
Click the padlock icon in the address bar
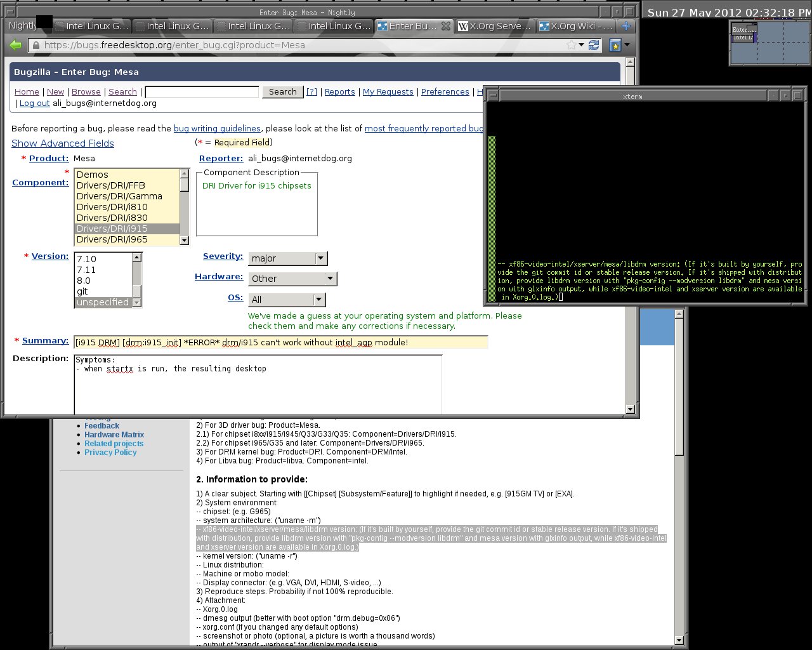click(x=36, y=45)
